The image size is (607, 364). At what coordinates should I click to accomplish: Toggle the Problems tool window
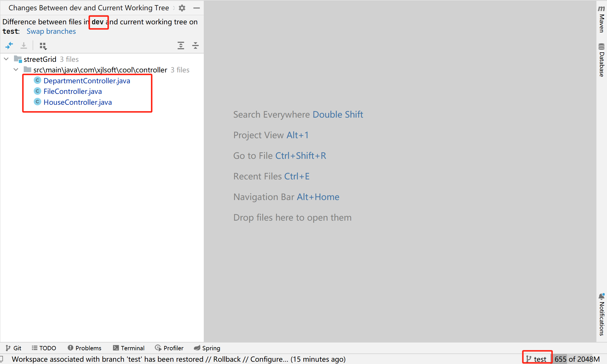84,348
